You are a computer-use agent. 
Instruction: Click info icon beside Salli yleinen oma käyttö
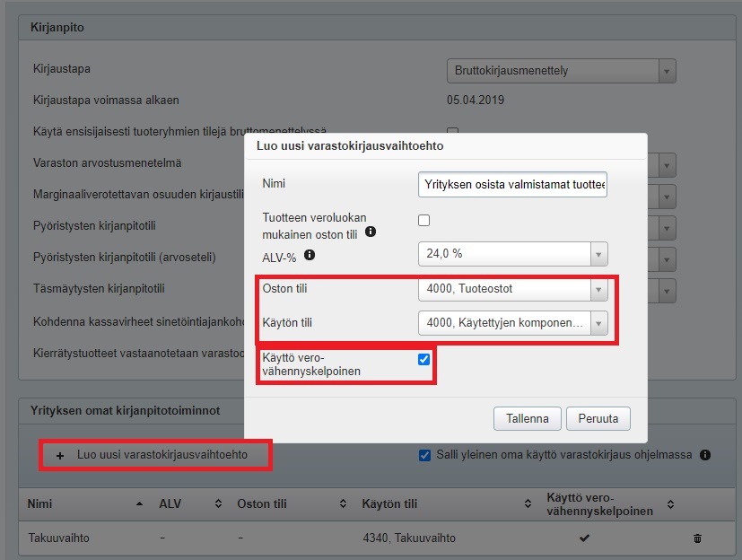(705, 455)
